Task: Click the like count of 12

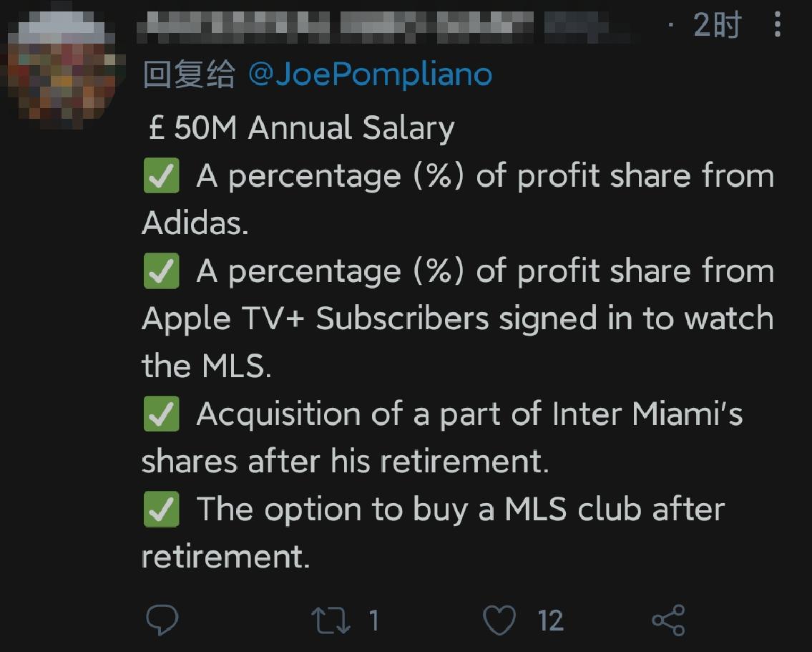Action: click(x=550, y=620)
